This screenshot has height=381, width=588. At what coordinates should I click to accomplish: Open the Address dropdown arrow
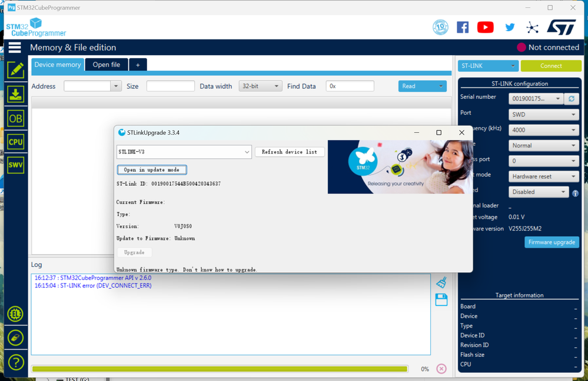click(116, 86)
